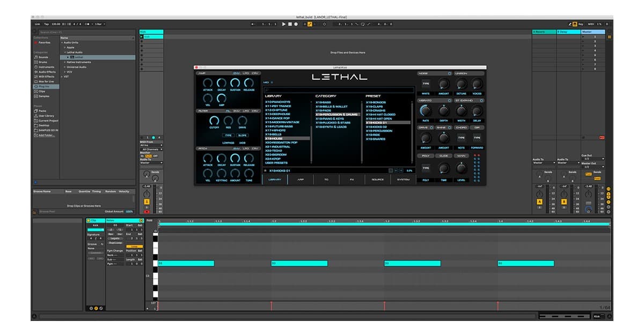Toggle the Kick track activator button

pyautogui.click(x=147, y=201)
